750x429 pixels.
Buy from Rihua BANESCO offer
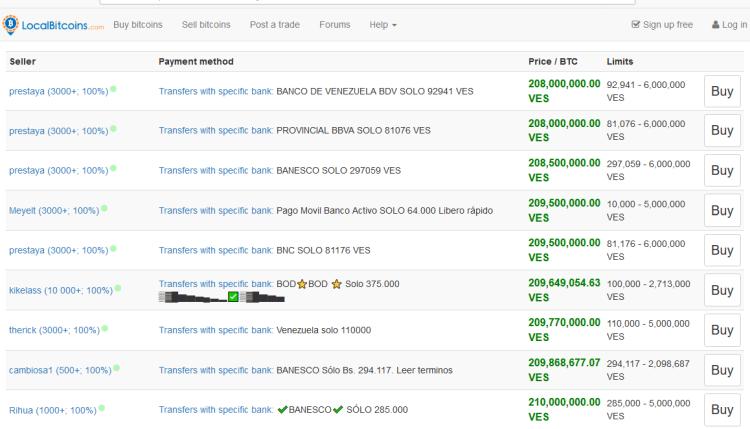[x=722, y=410]
